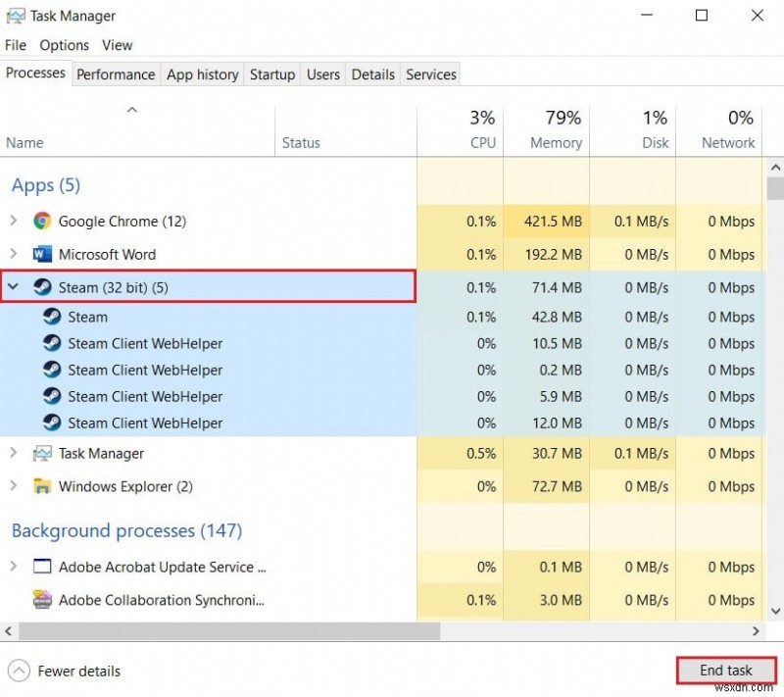
Task: Click the vertical scrollbar up arrow
Action: point(775,168)
